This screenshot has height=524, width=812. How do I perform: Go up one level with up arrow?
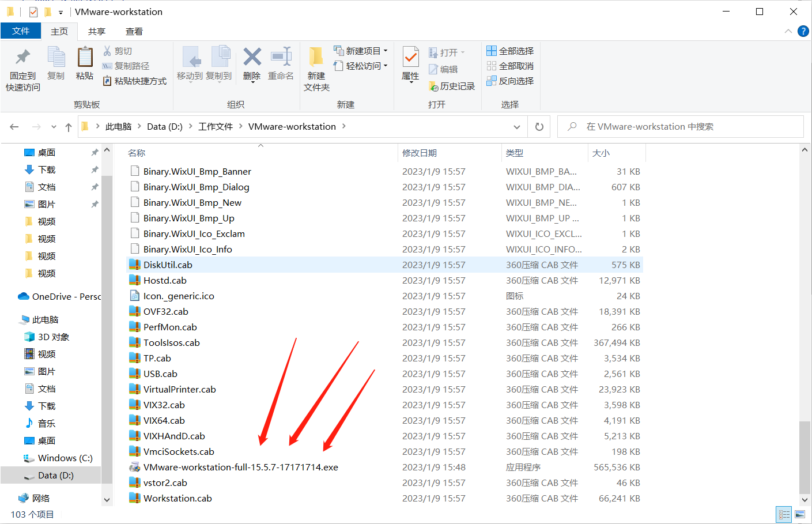pos(69,127)
